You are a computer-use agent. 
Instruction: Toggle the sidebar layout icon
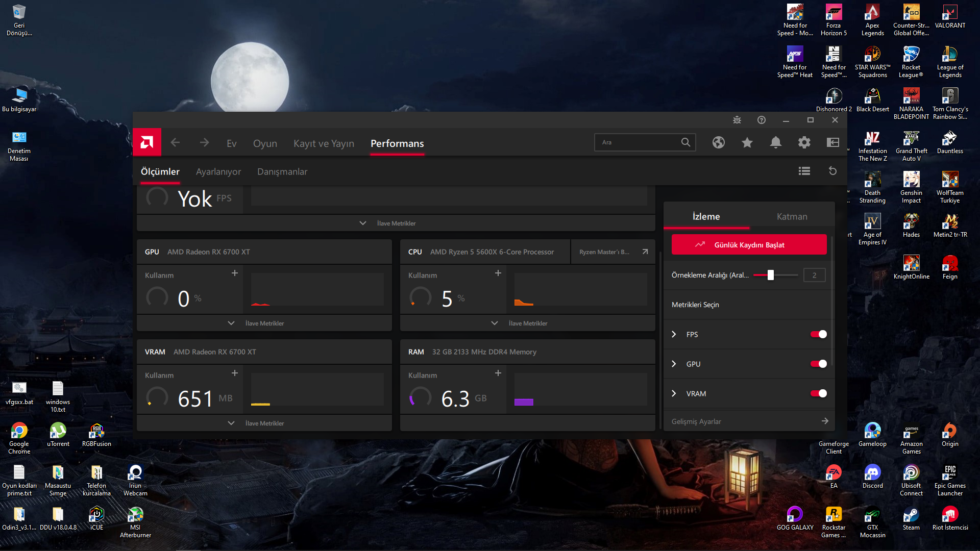click(832, 142)
